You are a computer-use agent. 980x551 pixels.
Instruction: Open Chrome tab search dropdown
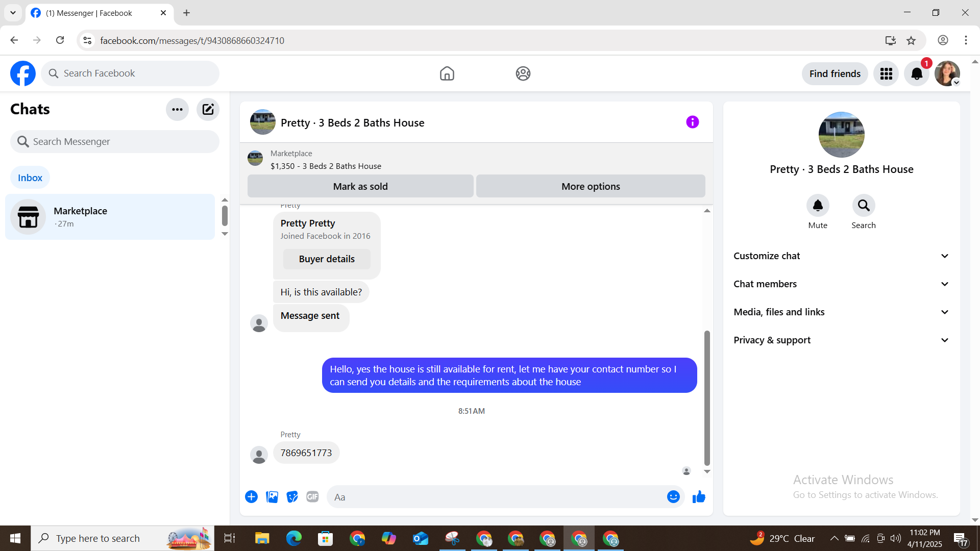pyautogui.click(x=13, y=13)
